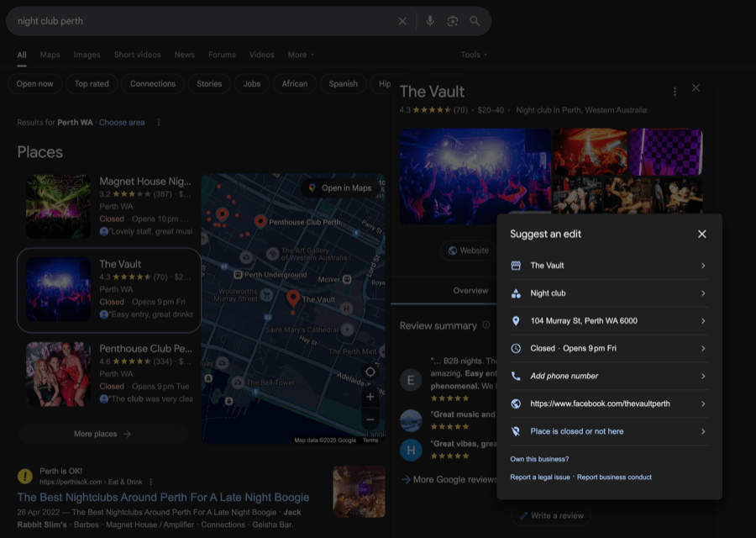Zoom out on the map
The width and height of the screenshot is (756, 538).
370,419
